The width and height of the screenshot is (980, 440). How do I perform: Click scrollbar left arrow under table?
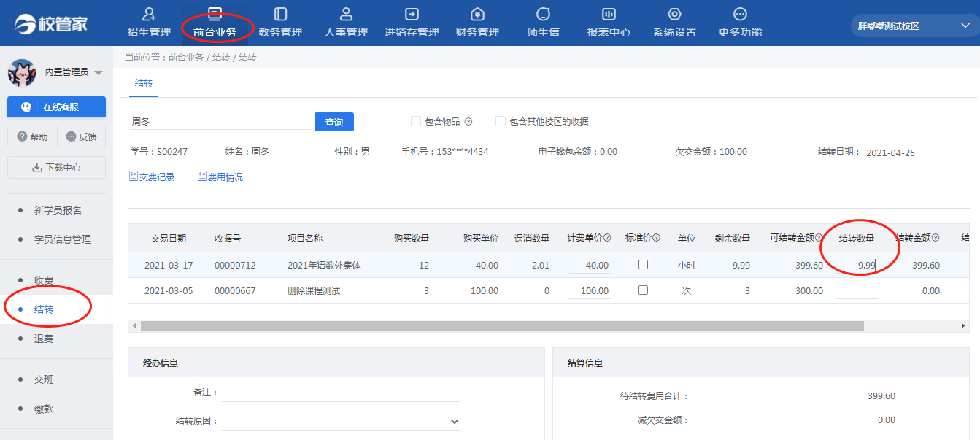[134, 325]
